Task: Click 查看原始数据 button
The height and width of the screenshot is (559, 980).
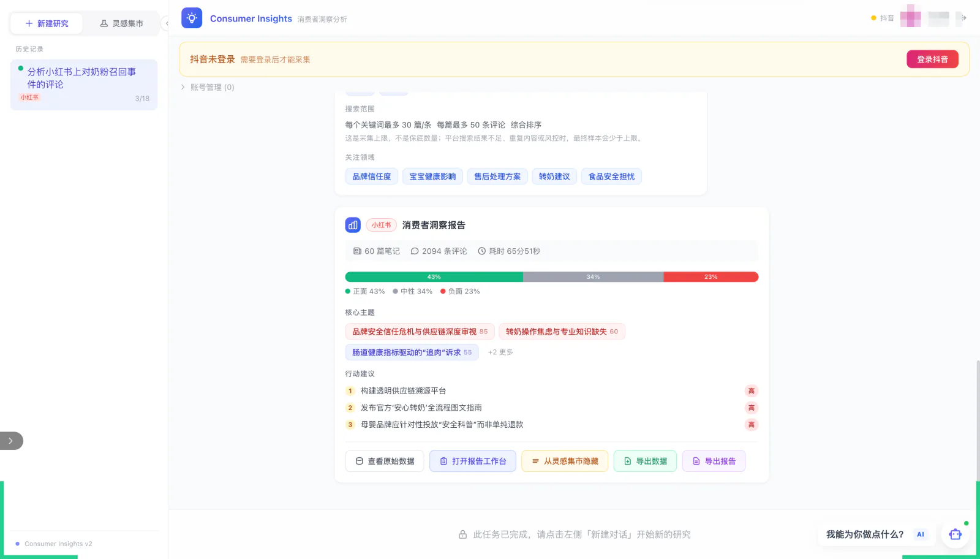Action: click(385, 461)
